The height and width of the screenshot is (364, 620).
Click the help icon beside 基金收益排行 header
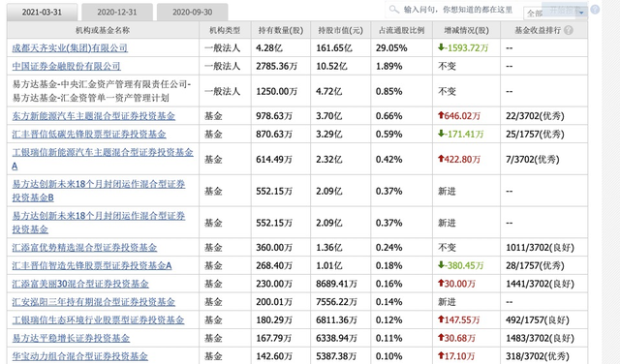[x=569, y=30]
